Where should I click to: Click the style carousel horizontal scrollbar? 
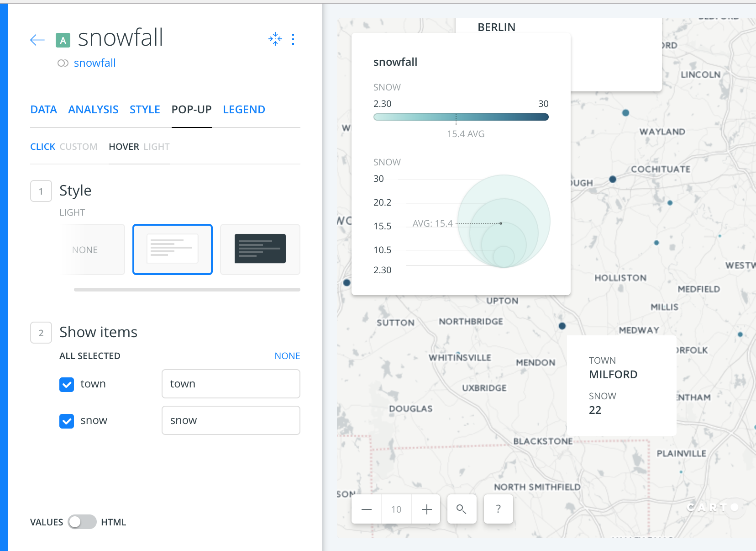(187, 290)
